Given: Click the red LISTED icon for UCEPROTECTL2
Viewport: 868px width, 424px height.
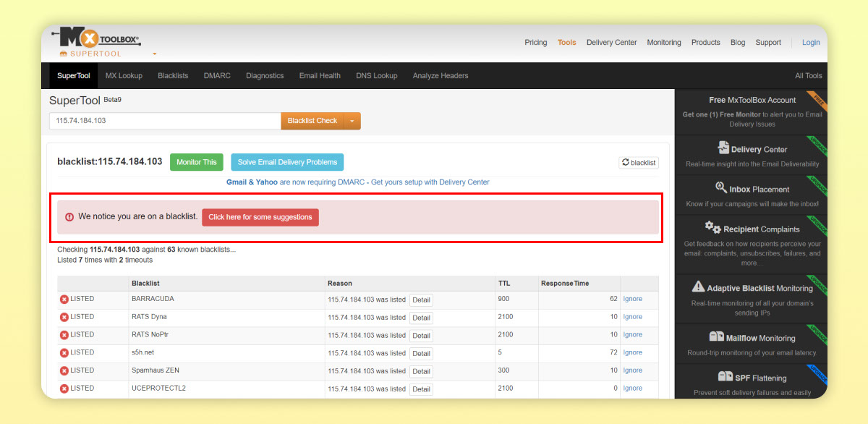Looking at the screenshot, I should point(64,389).
